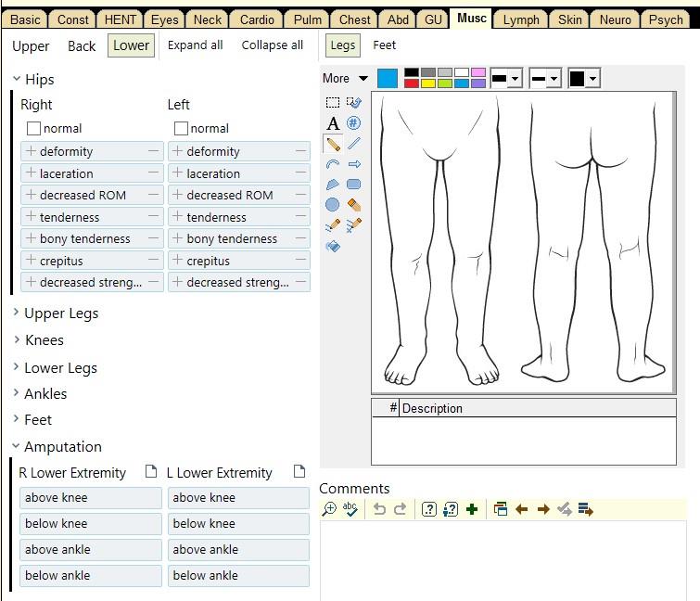
Task: Select the text tool (letter A)
Action: (333, 123)
